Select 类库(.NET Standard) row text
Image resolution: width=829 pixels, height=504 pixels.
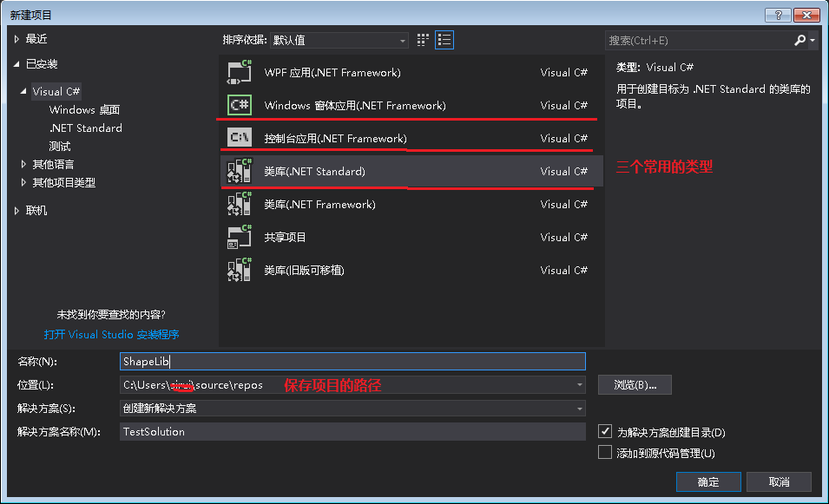314,171
